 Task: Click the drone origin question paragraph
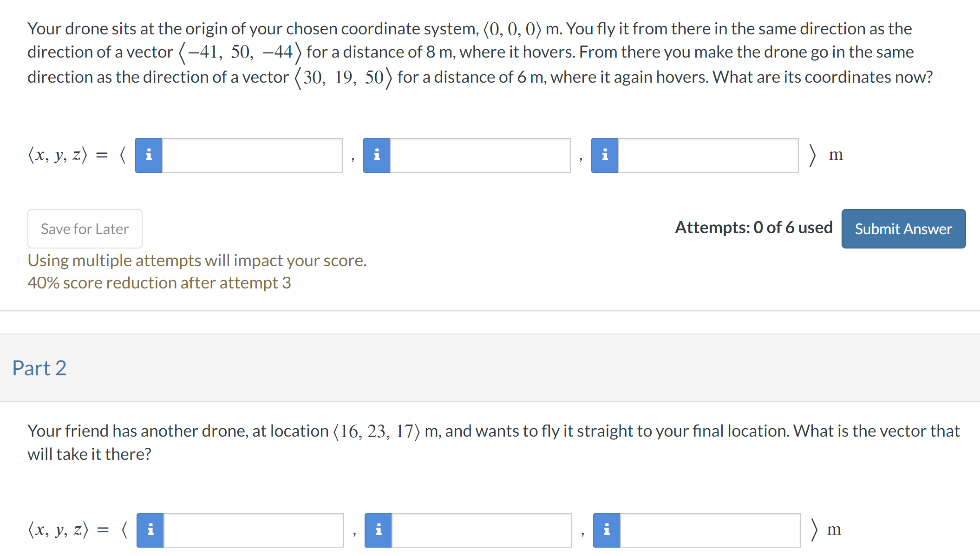coord(480,53)
